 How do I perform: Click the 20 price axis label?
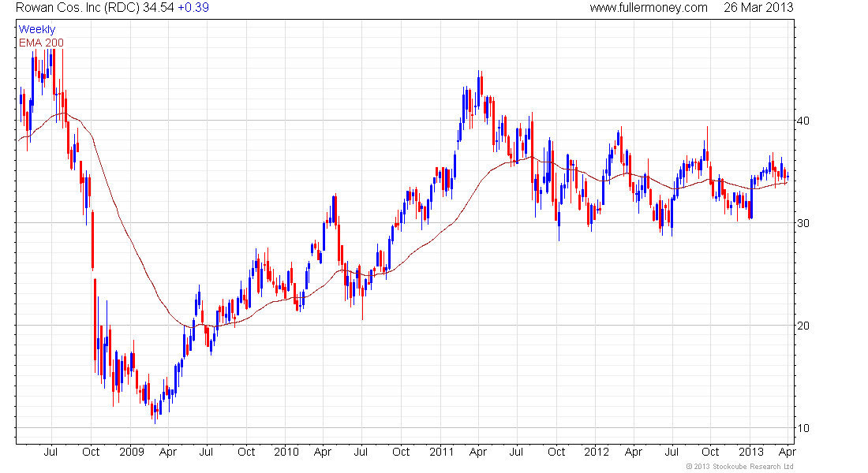[803, 326]
